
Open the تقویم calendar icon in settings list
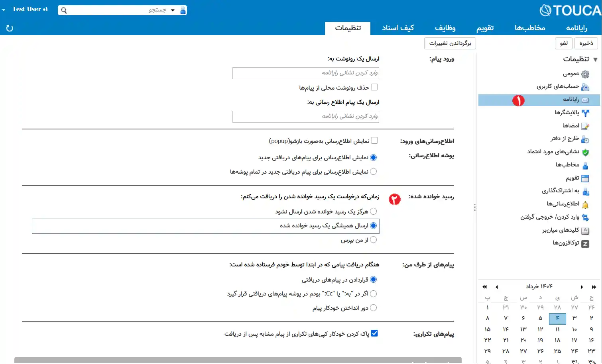585,178
